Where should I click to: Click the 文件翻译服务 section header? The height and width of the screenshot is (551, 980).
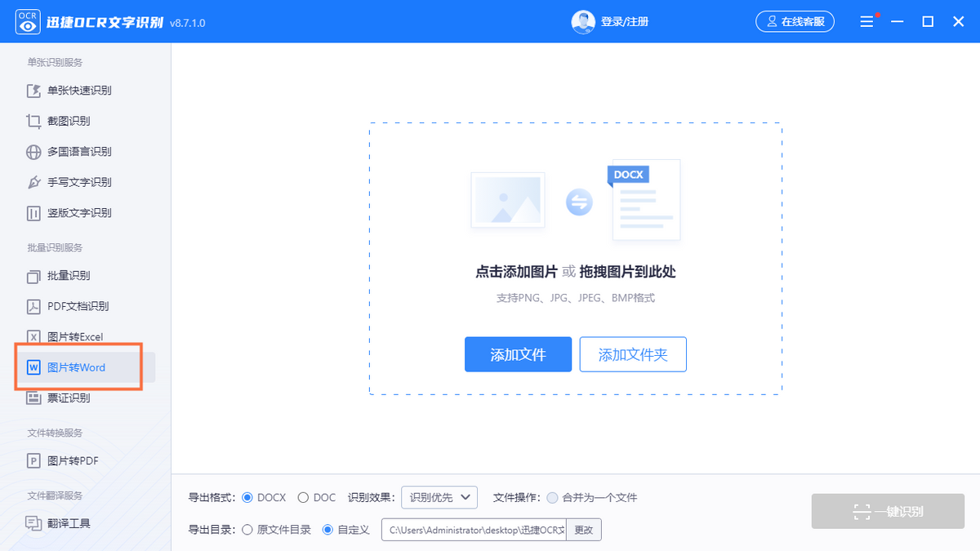click(55, 495)
